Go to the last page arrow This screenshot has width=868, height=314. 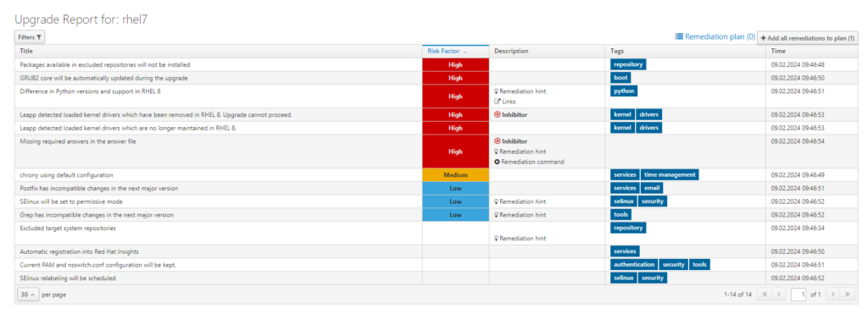(x=847, y=295)
